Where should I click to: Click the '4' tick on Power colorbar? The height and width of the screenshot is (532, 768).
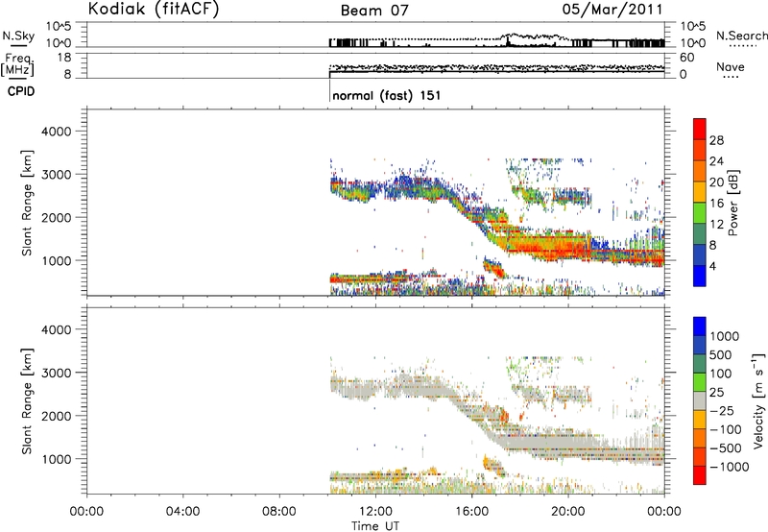coord(713,266)
